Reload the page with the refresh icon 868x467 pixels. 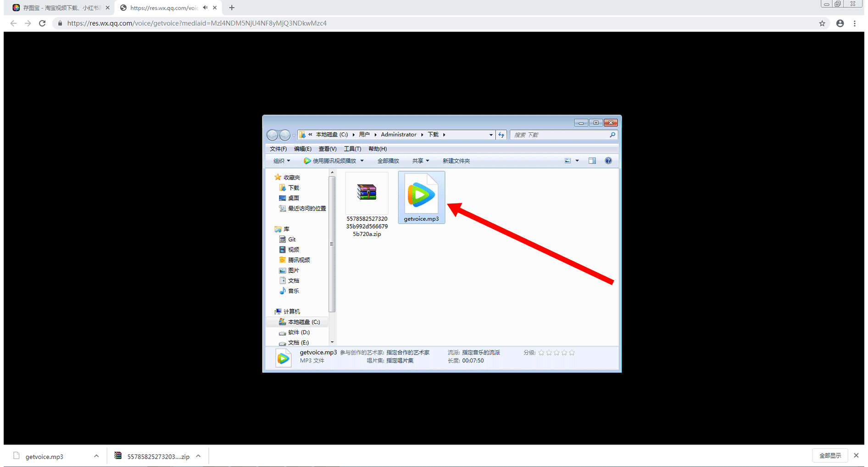(42, 23)
